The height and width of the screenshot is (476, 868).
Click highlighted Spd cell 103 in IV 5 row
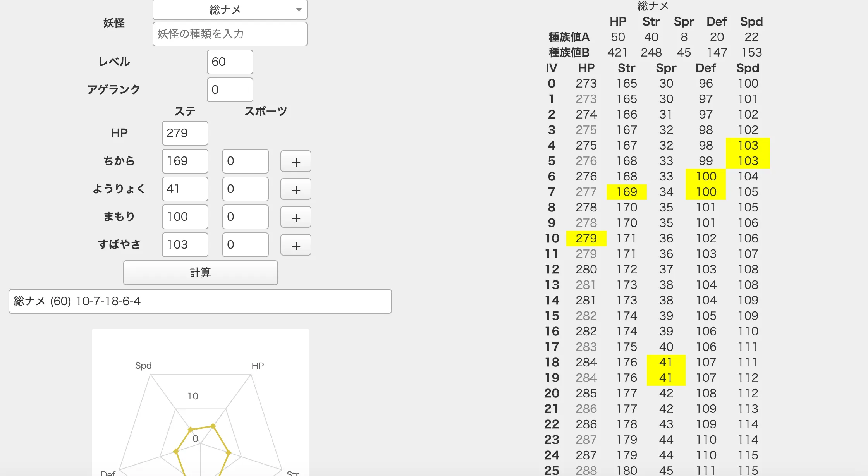click(x=748, y=161)
